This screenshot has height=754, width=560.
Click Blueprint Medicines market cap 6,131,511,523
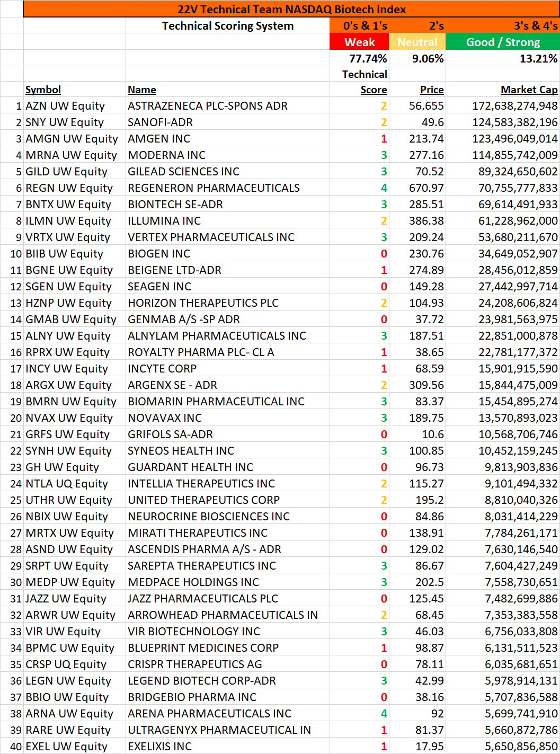(503, 648)
